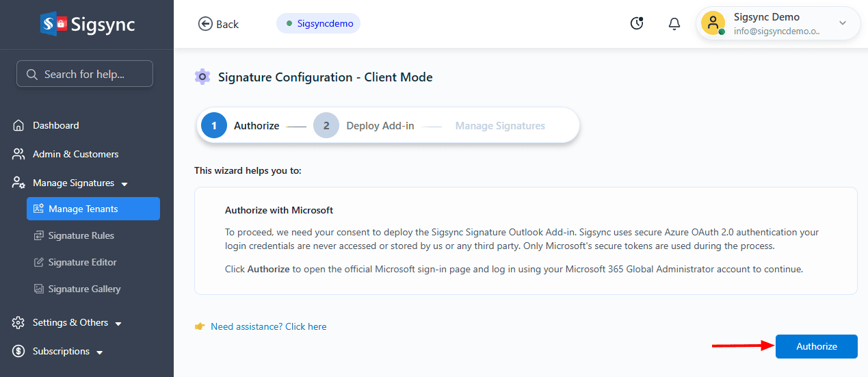Open the notifications bell
The width and height of the screenshot is (868, 377).
(x=674, y=24)
